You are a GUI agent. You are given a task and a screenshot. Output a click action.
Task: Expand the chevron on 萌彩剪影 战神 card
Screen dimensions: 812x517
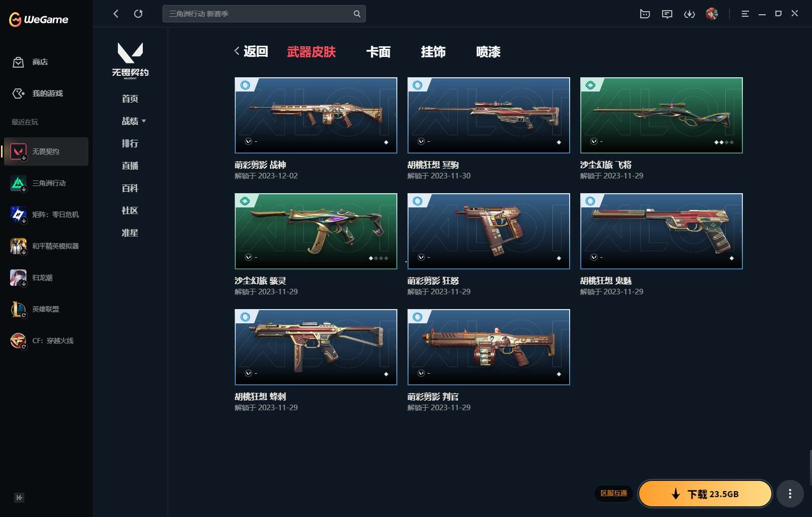248,141
